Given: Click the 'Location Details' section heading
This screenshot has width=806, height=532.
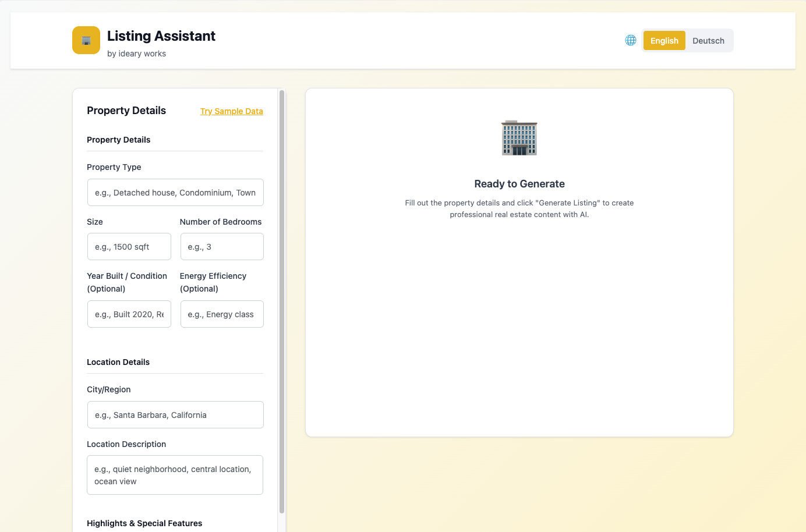Looking at the screenshot, I should pos(118,362).
